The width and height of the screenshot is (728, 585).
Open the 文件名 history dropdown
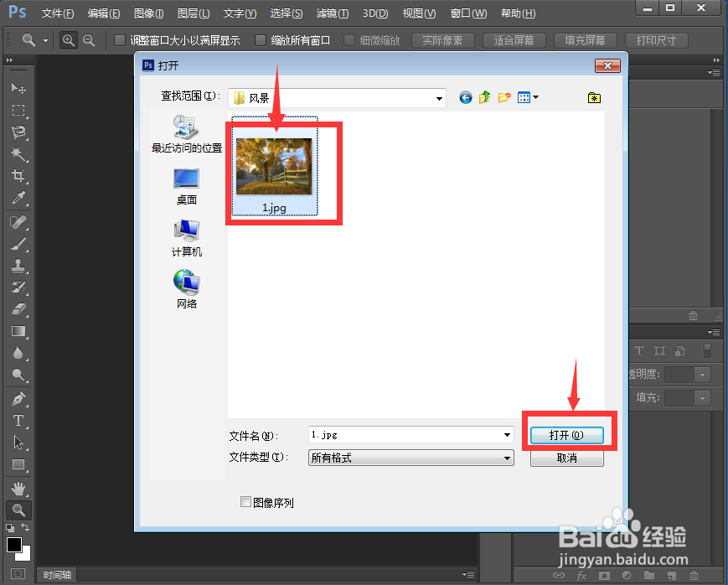[506, 434]
